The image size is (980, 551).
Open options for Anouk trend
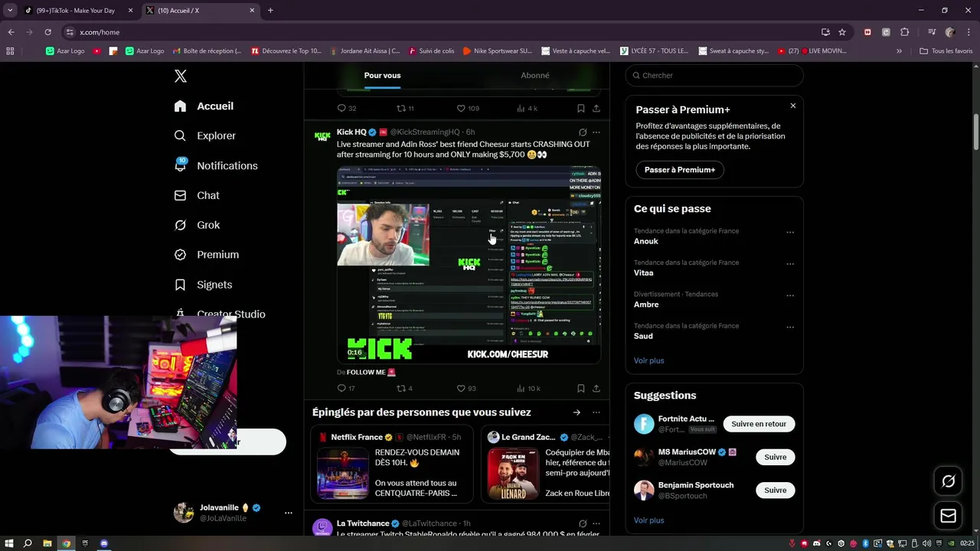coord(790,233)
